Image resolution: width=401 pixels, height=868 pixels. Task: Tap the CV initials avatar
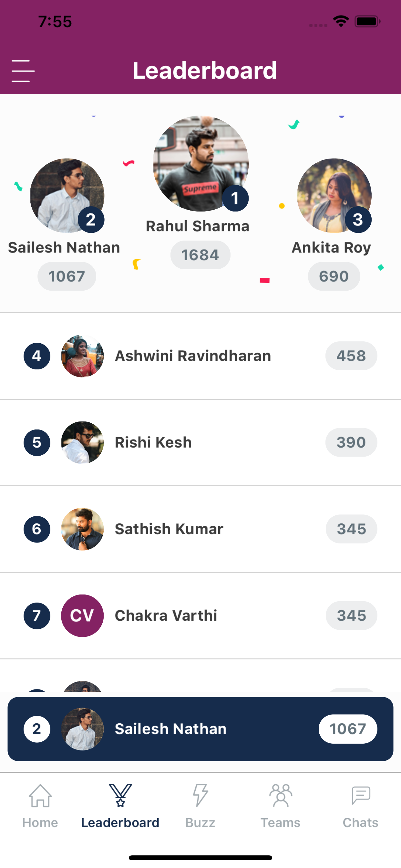point(82,615)
